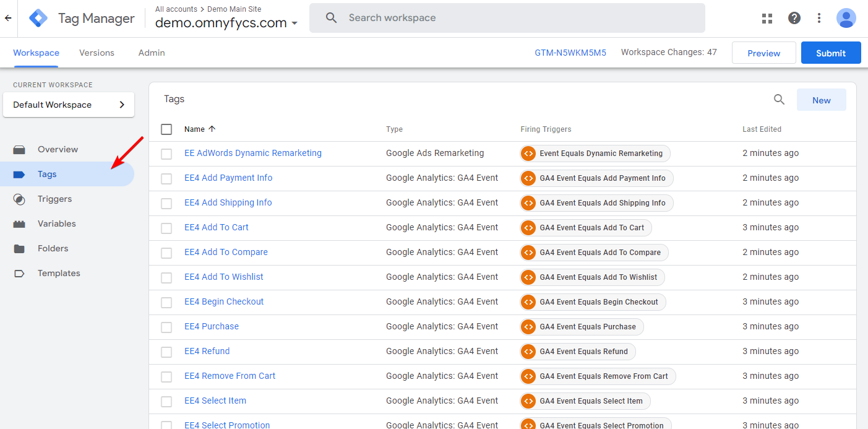Check the box for EE4 Refund

pos(166,352)
